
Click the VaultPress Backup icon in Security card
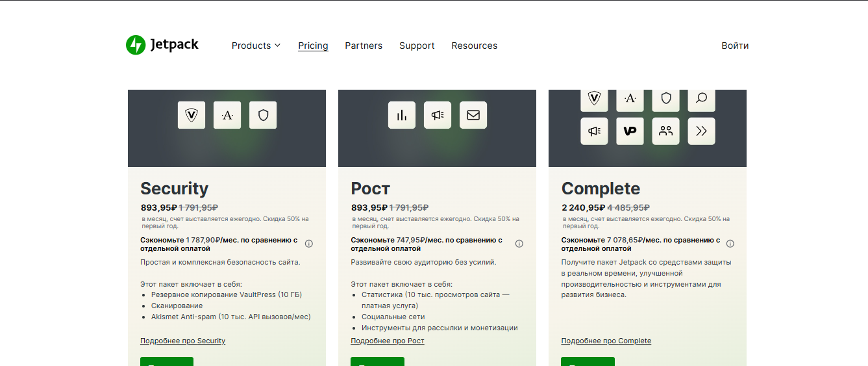pos(192,115)
